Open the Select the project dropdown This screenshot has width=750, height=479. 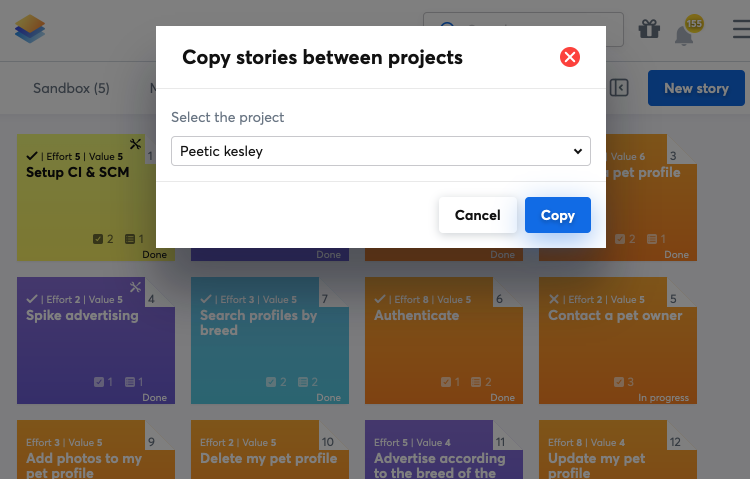click(x=380, y=151)
